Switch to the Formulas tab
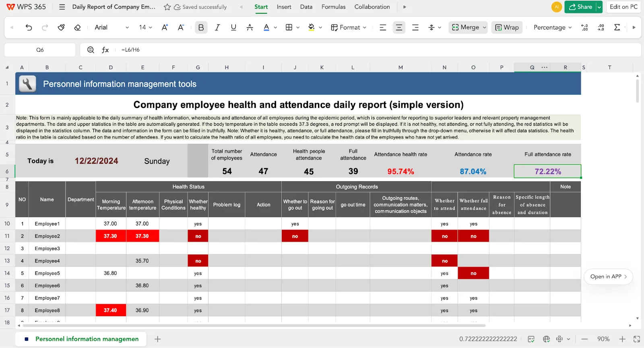Viewport: 644px width, 348px height. pyautogui.click(x=333, y=7)
